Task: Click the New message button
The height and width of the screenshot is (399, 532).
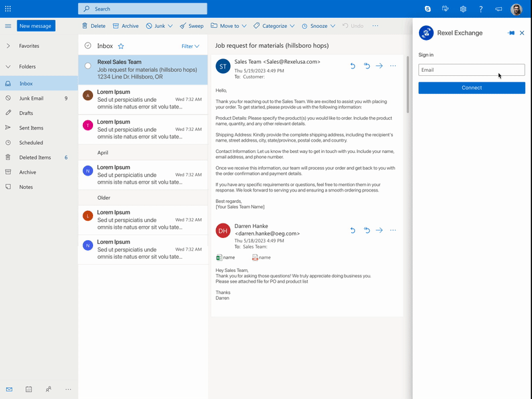Action: click(36, 26)
